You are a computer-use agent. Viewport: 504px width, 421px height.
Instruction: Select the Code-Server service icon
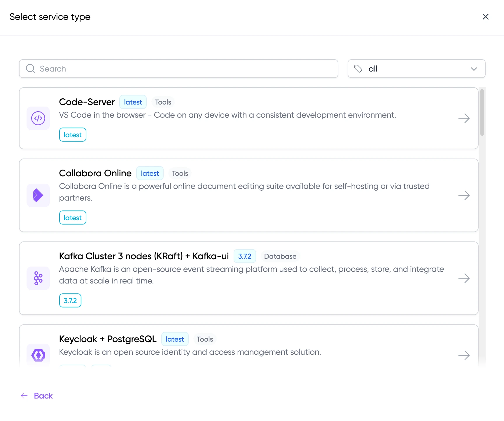(x=38, y=118)
